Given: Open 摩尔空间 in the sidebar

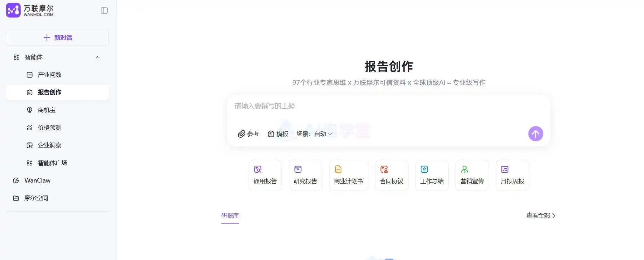Looking at the screenshot, I should [57, 198].
